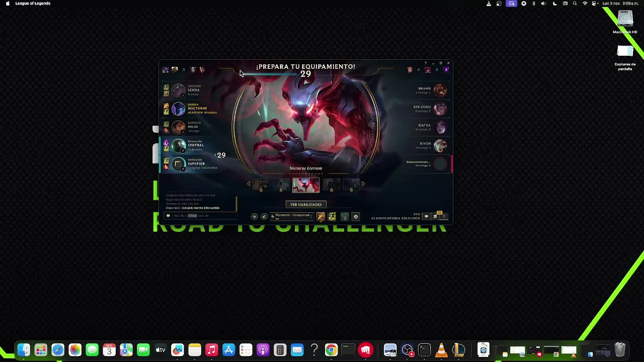
Task: Click the first enemy ban icon
Action: (410, 70)
